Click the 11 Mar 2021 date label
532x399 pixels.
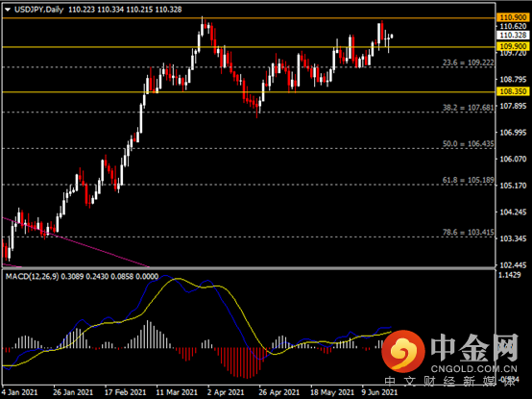pyautogui.click(x=177, y=392)
